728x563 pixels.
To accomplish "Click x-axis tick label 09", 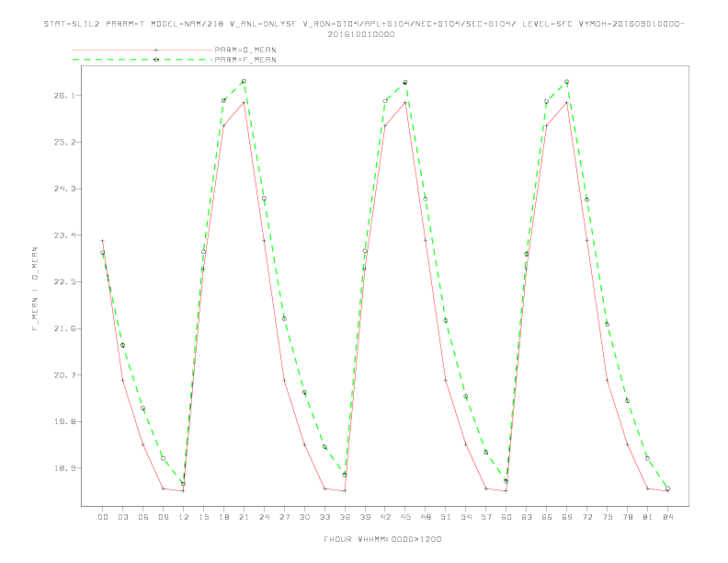I will (163, 517).
